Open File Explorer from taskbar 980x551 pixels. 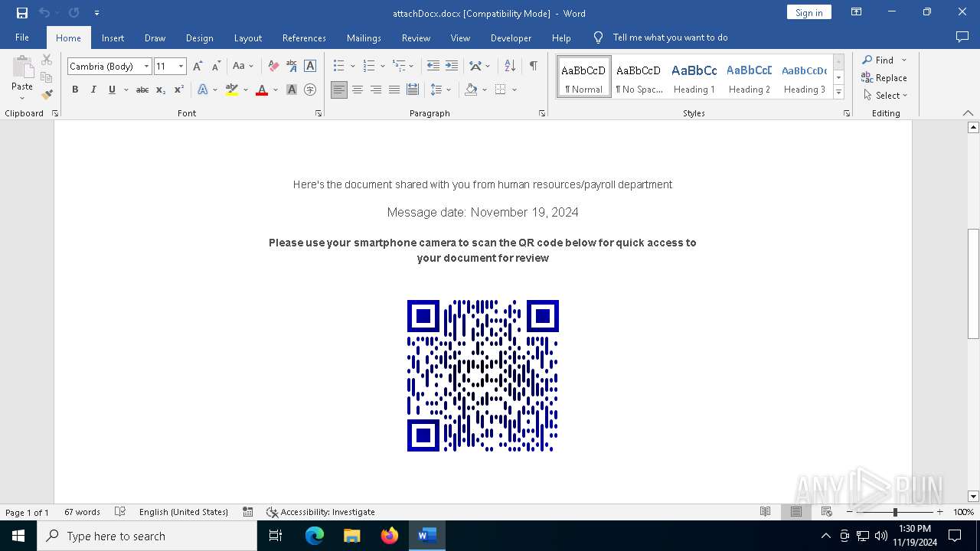(352, 536)
